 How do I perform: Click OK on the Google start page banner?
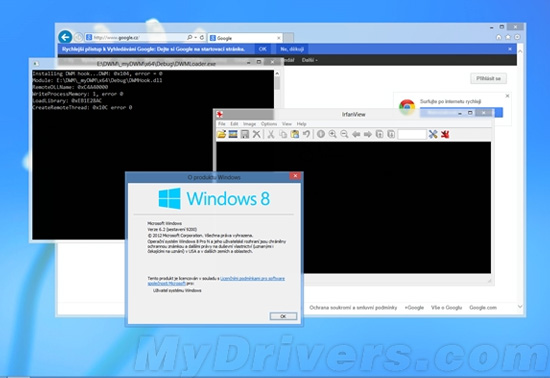tap(263, 49)
